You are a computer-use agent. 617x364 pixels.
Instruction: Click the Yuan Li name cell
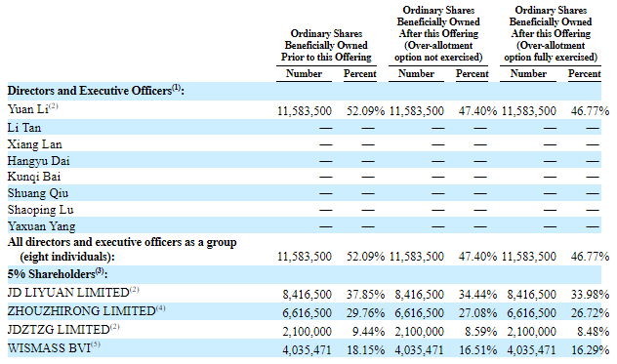(32, 109)
